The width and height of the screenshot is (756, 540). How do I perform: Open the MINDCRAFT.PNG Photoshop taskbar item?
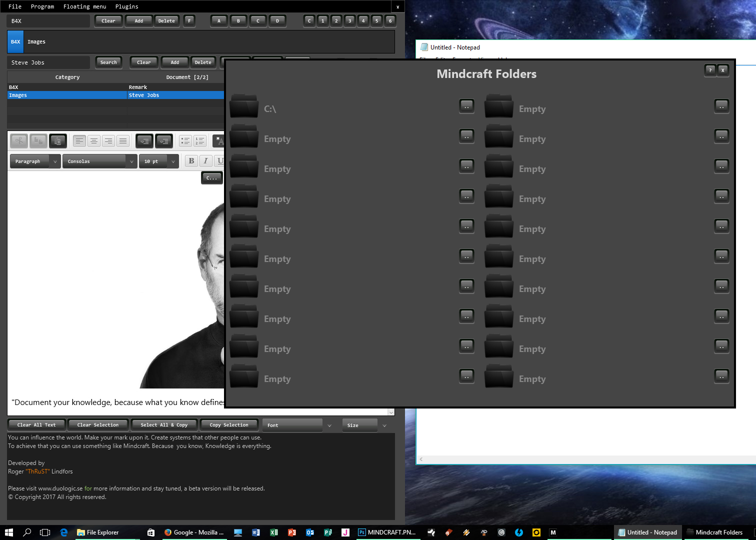pyautogui.click(x=387, y=532)
